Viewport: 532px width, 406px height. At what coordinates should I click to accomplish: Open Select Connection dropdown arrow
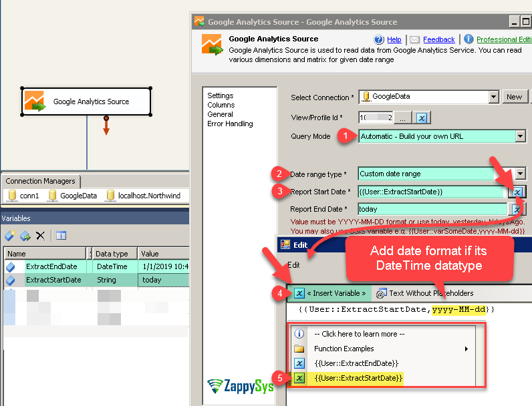(x=494, y=97)
